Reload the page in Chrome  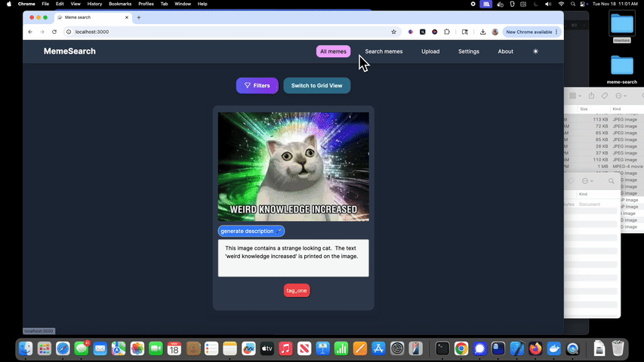tap(54, 32)
